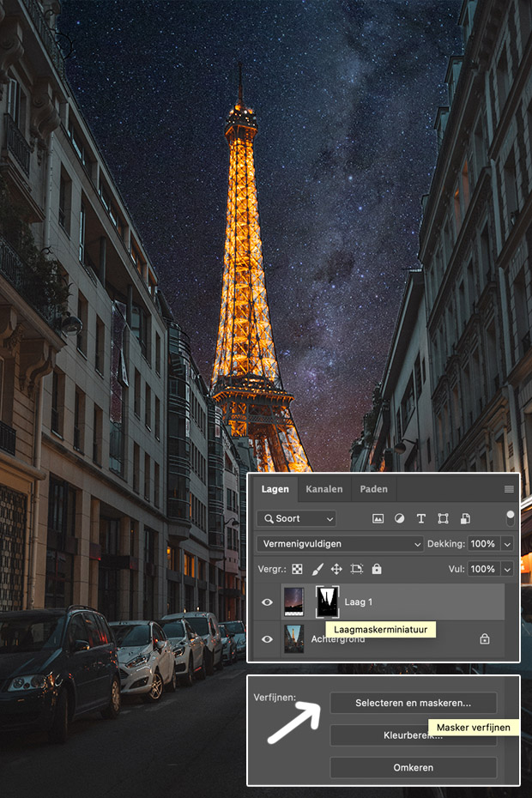
Task: Lock image pixels brush icon
Action: pos(317,569)
